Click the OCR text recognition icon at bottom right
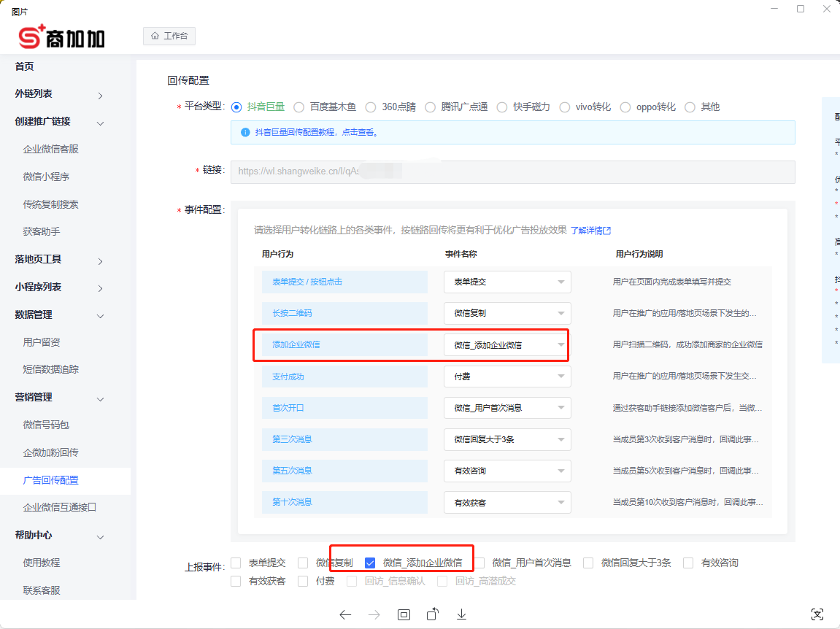The image size is (840, 629). (817, 614)
